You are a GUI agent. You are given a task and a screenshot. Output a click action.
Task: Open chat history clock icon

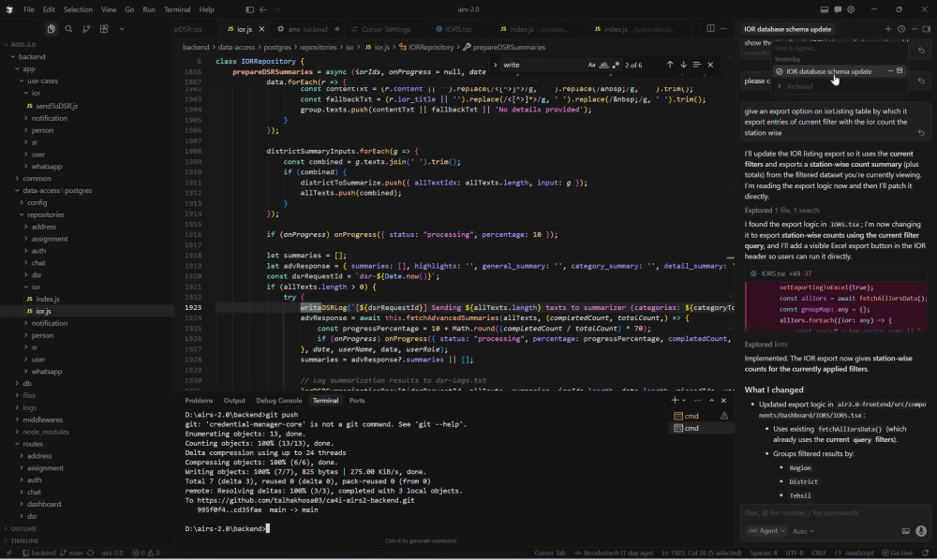coord(901,29)
